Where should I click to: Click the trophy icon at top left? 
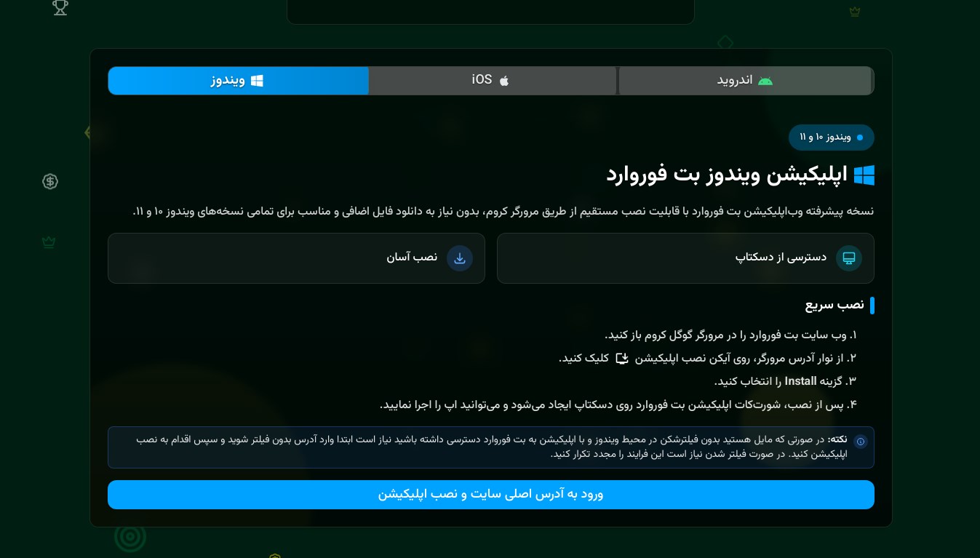pos(60,8)
